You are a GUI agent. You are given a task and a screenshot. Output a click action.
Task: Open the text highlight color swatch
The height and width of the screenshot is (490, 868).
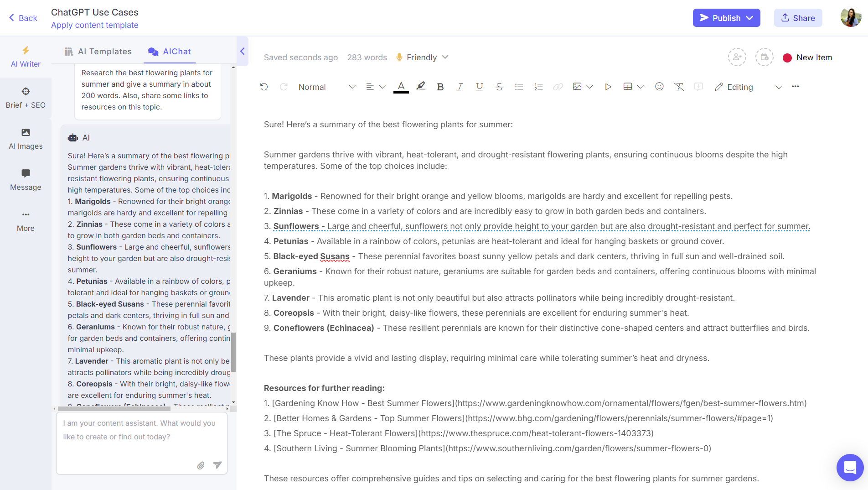420,86
